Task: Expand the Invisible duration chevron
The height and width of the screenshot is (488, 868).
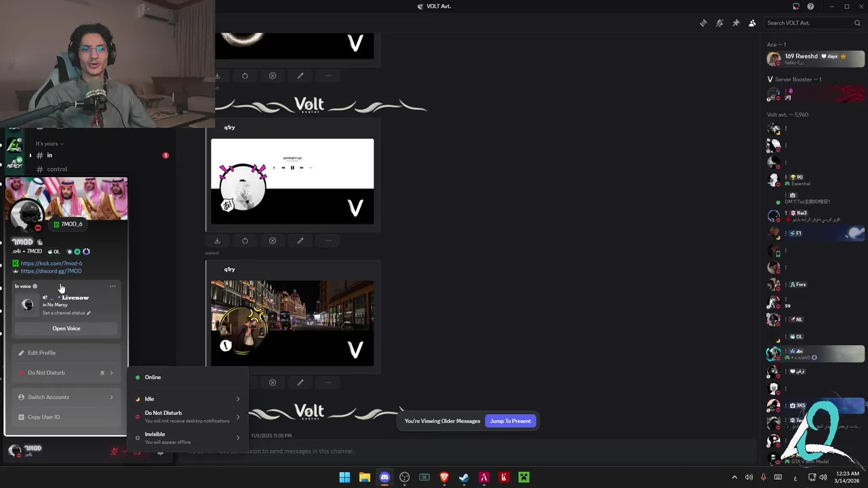Action: (238, 438)
